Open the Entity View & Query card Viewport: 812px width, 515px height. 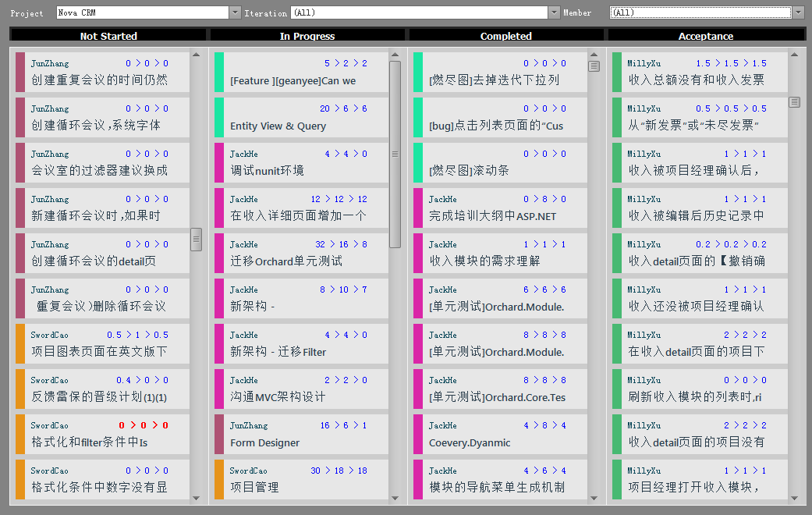[x=301, y=118]
